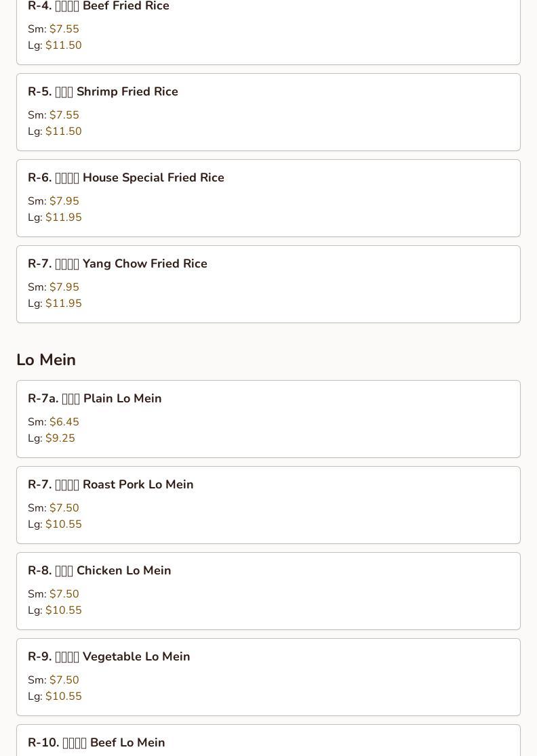Image resolution: width=537 pixels, height=756 pixels.
Task: Select the Chicken Lo Mein title
Action: click(100, 570)
